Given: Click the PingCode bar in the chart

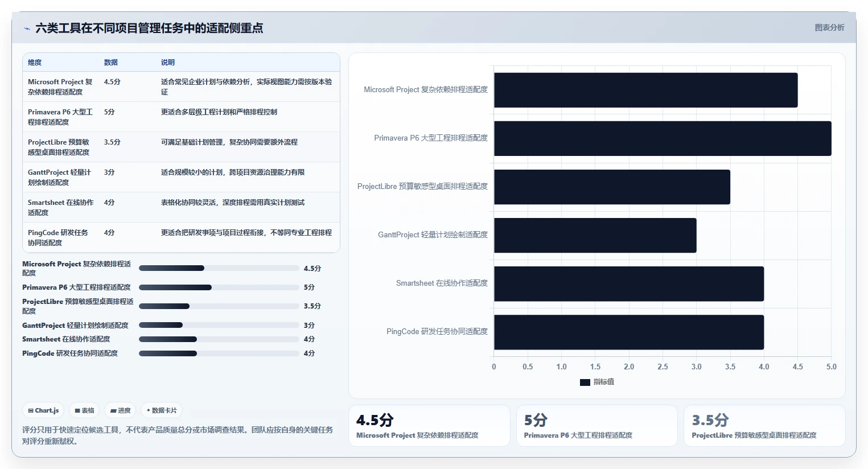Looking at the screenshot, I should (x=629, y=332).
